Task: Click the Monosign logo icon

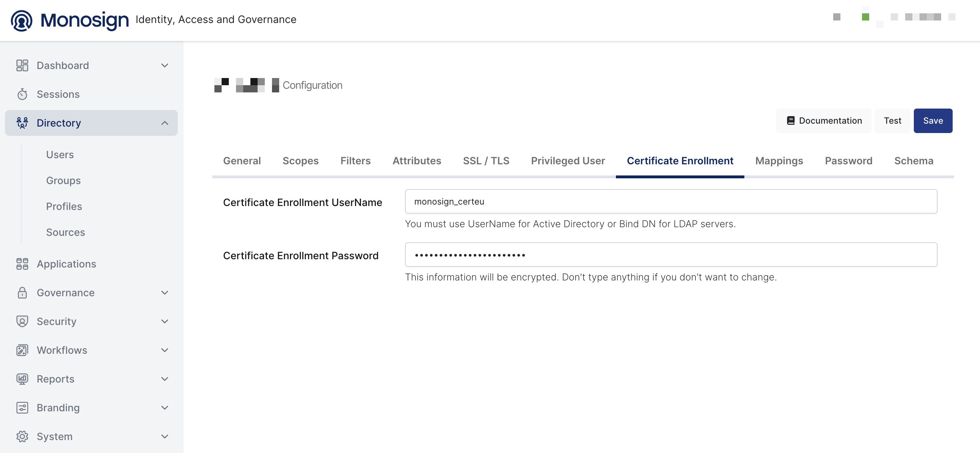Action: [x=22, y=20]
